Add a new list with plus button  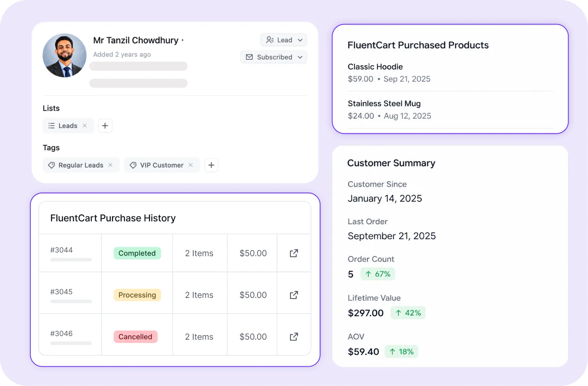(x=105, y=125)
